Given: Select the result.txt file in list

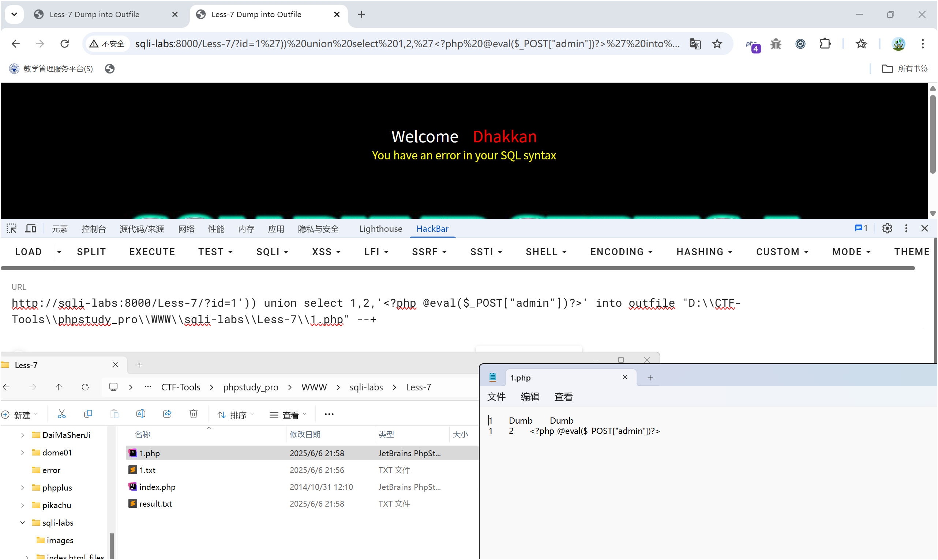Looking at the screenshot, I should tap(155, 504).
